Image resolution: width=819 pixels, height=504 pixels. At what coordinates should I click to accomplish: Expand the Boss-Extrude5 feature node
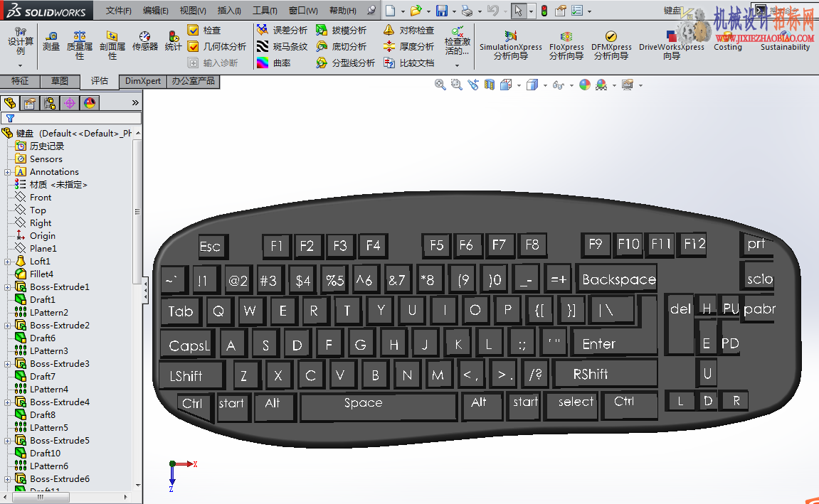tap(7, 441)
